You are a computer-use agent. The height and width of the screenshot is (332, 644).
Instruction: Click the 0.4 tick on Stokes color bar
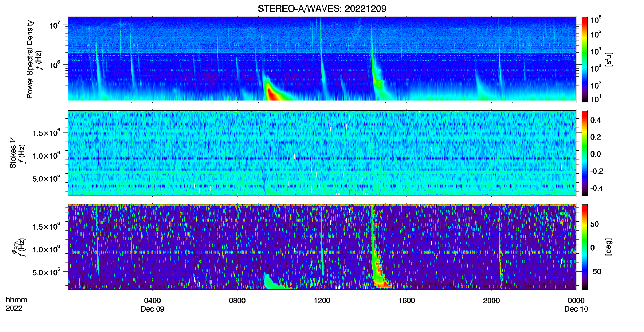pyautogui.click(x=595, y=120)
